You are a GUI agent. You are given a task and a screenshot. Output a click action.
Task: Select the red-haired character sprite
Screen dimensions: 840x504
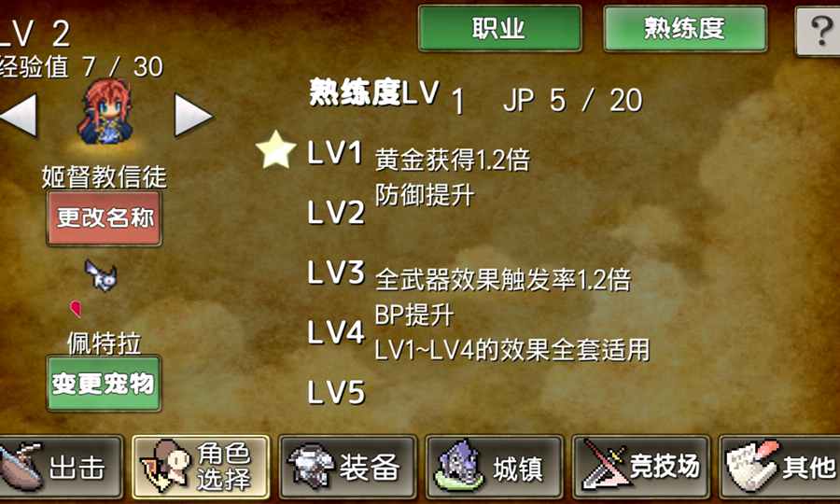105,112
